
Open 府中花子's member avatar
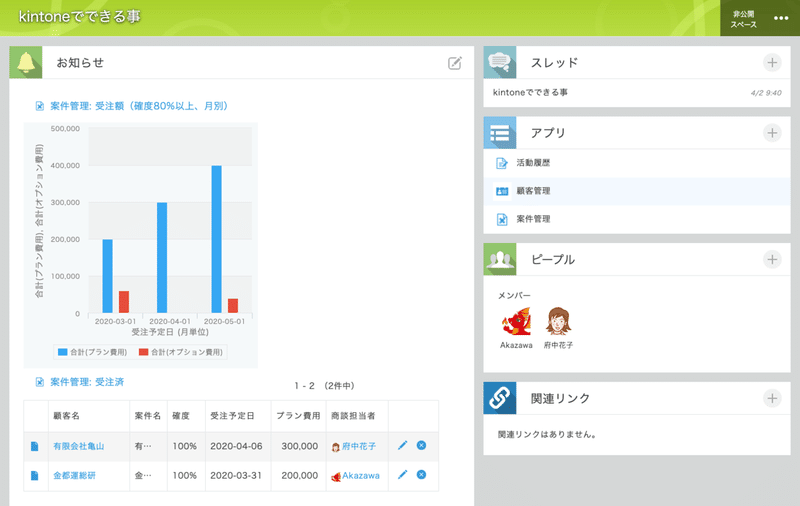pos(558,321)
